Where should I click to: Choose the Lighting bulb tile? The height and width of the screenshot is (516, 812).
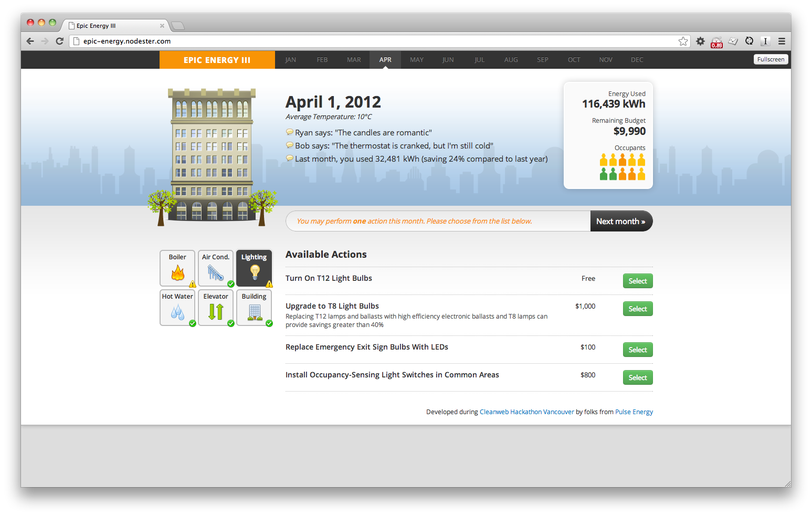(x=254, y=268)
